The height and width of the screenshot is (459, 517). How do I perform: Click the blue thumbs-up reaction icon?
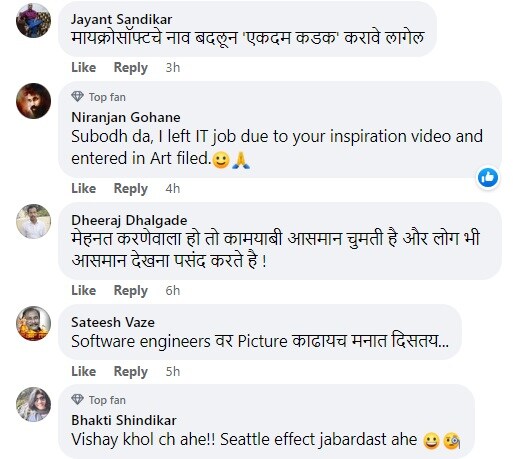pos(488,177)
